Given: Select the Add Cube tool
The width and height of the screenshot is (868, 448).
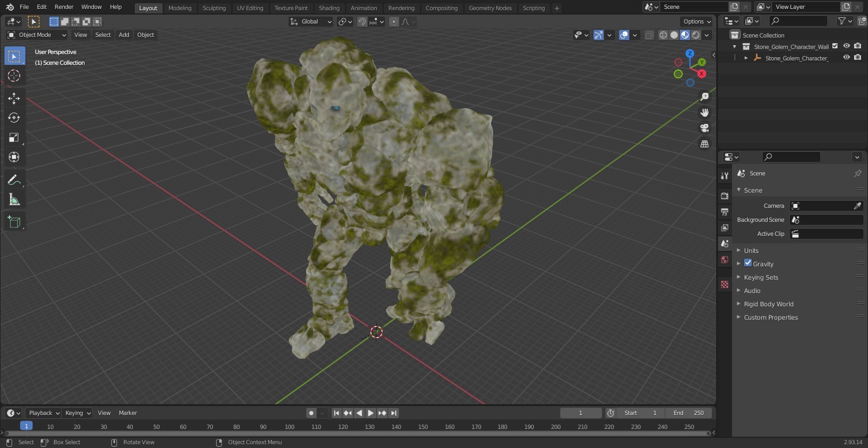Looking at the screenshot, I should click(x=14, y=222).
